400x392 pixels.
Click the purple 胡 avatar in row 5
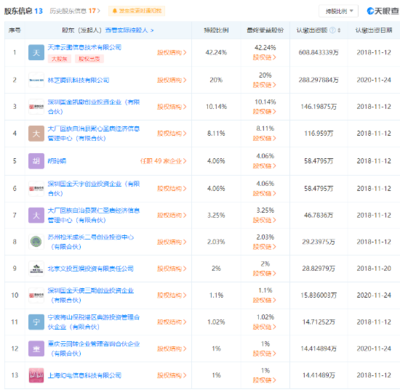coord(36,161)
